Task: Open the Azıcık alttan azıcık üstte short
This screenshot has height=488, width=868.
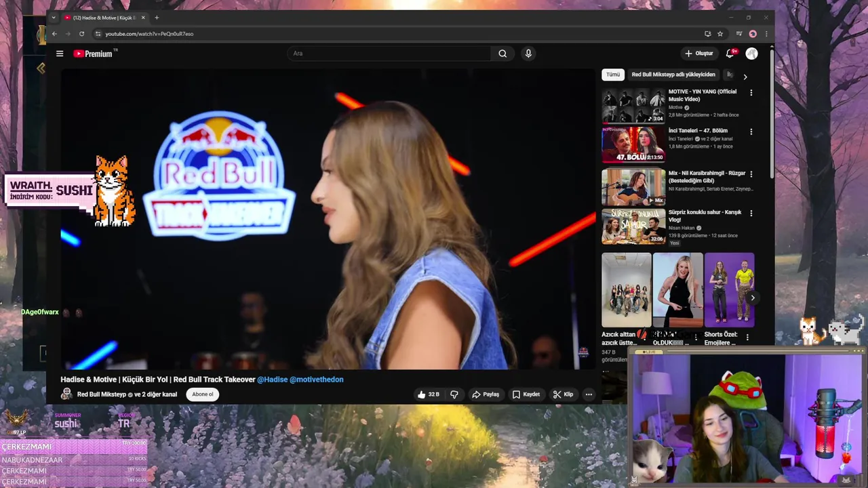Action: pos(626,290)
